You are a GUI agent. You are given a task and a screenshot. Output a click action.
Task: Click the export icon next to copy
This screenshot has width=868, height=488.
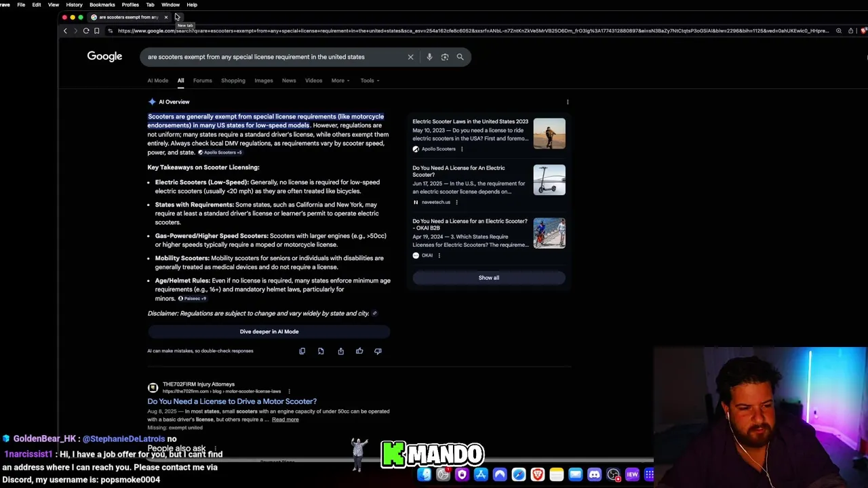(x=321, y=351)
